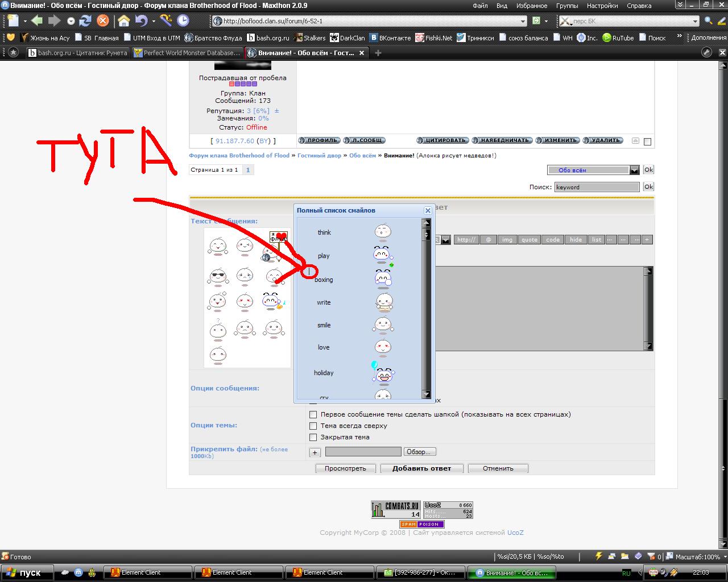728x582 pixels.
Task: Click the green Go arrow beside address bar
Action: coord(536,21)
